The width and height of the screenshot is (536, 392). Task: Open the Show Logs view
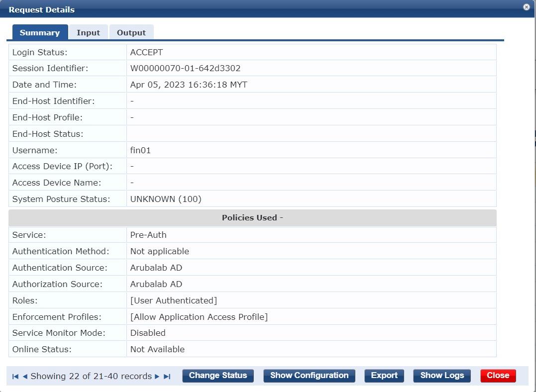(441, 376)
